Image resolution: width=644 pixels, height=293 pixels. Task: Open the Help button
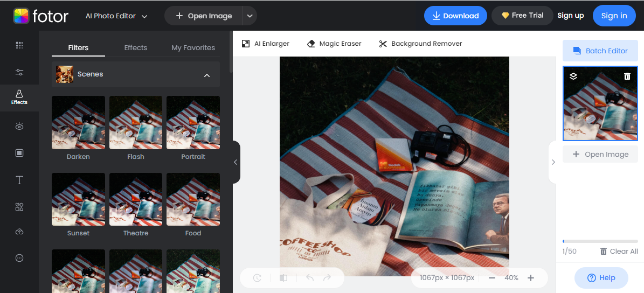601,278
